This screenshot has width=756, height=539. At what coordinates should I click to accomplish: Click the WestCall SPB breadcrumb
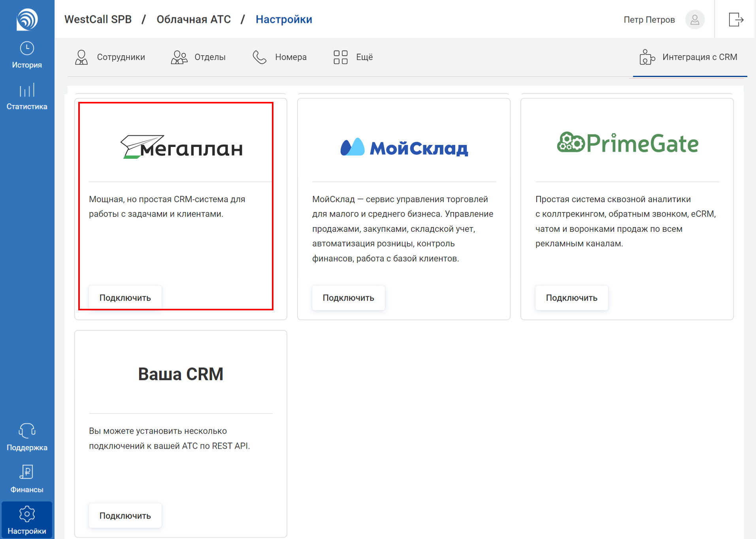(98, 19)
